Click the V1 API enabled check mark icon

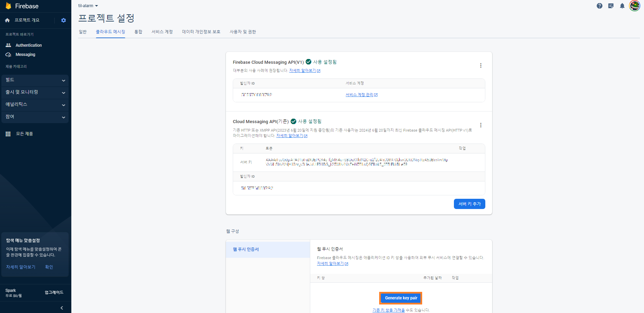point(309,62)
